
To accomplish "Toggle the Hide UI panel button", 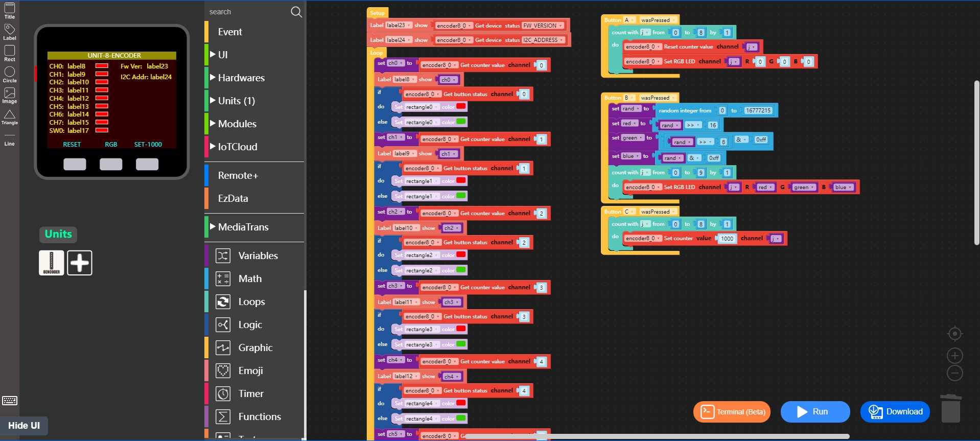I will (x=24, y=426).
